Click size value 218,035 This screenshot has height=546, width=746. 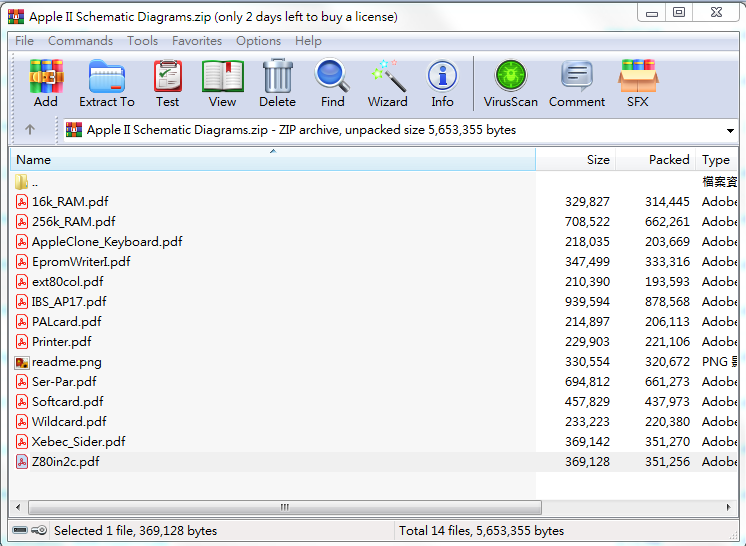tap(587, 242)
